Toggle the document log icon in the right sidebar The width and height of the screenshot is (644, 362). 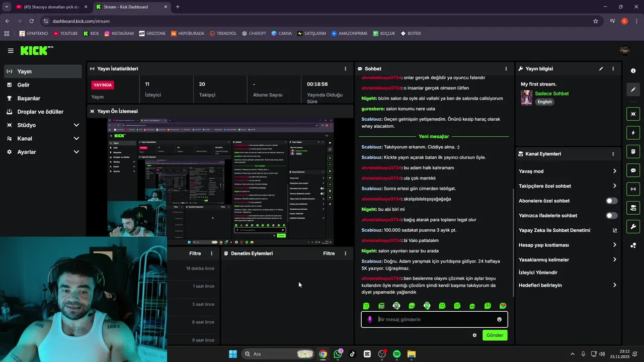pyautogui.click(x=633, y=151)
